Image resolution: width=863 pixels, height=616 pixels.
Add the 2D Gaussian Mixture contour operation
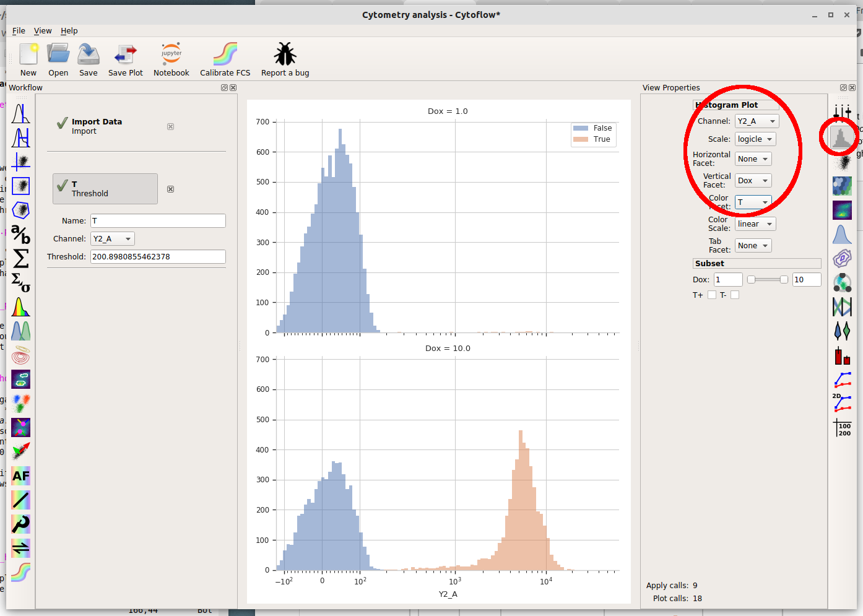(x=20, y=355)
